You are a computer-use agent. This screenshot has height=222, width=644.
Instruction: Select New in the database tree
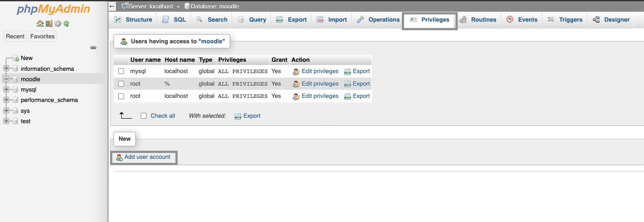point(27,58)
